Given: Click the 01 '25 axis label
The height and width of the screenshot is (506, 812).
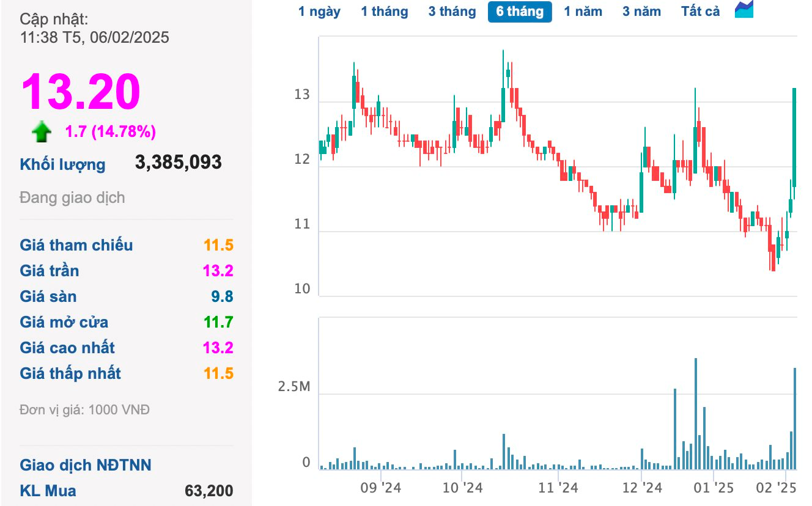Looking at the screenshot, I should pyautogui.click(x=713, y=488).
